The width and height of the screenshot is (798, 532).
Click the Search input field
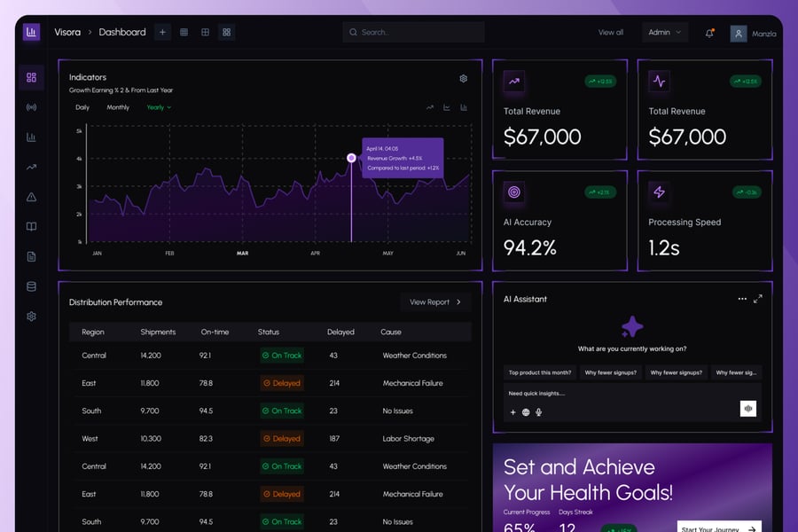414,32
